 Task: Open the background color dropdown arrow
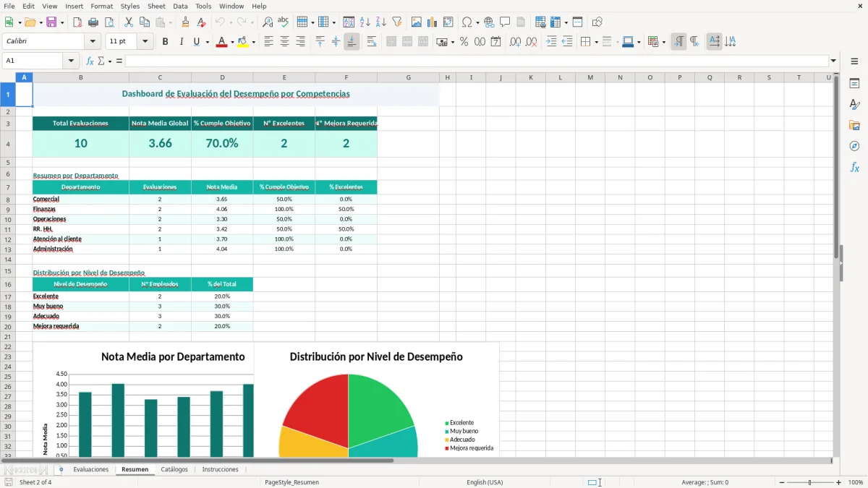pos(254,42)
